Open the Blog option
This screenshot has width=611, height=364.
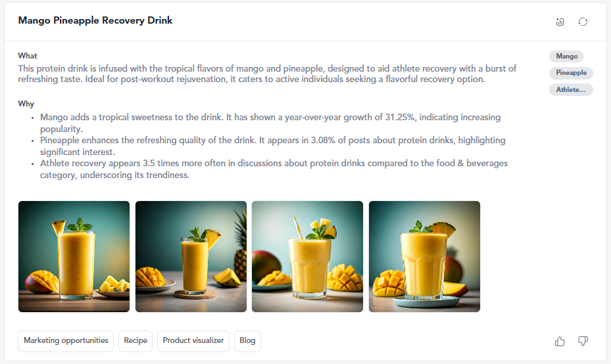pos(247,341)
